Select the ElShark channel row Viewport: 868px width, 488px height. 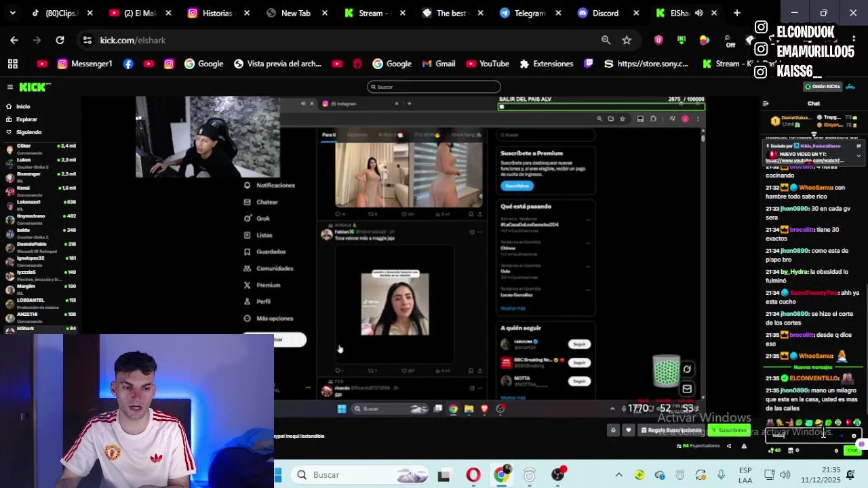coord(41,329)
